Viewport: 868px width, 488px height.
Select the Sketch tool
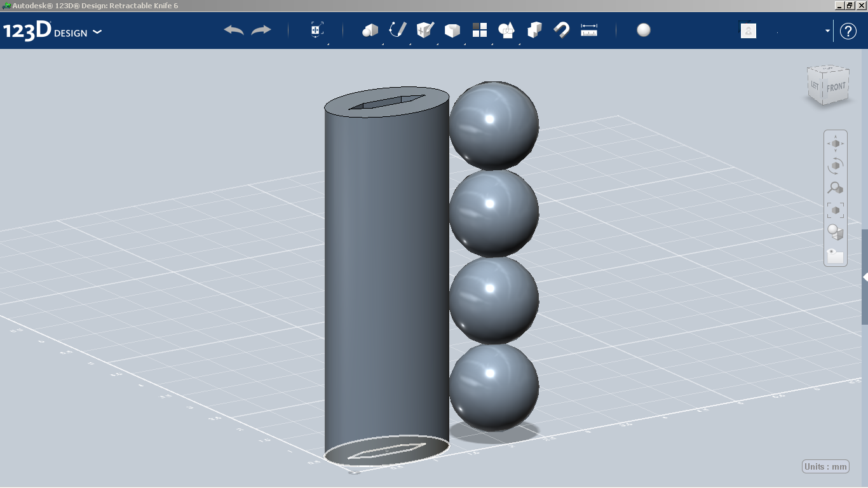397,30
